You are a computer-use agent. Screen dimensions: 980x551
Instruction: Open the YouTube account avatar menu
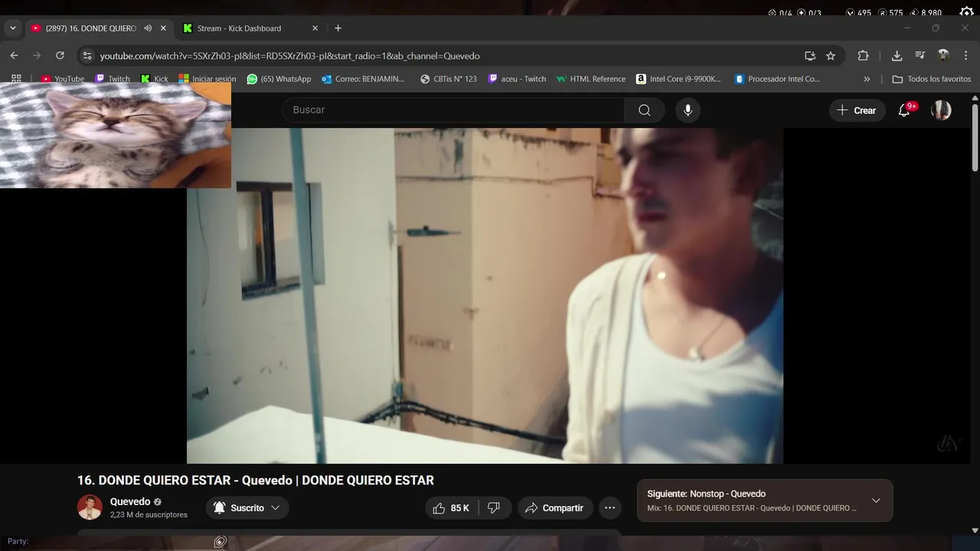pyautogui.click(x=941, y=110)
